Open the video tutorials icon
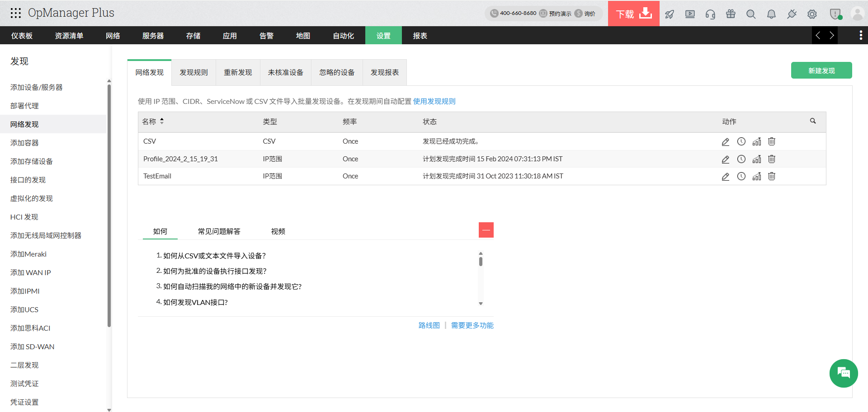Viewport: 868px width, 412px height. (x=690, y=14)
